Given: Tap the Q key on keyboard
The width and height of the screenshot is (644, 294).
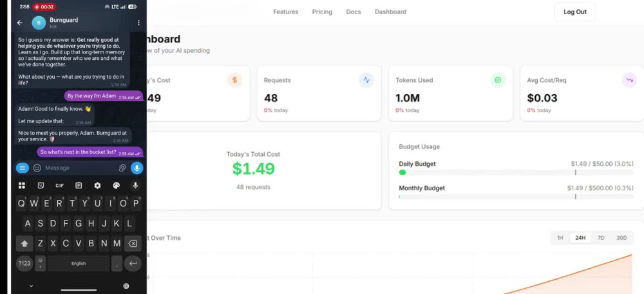Looking at the screenshot, I should [x=21, y=204].
